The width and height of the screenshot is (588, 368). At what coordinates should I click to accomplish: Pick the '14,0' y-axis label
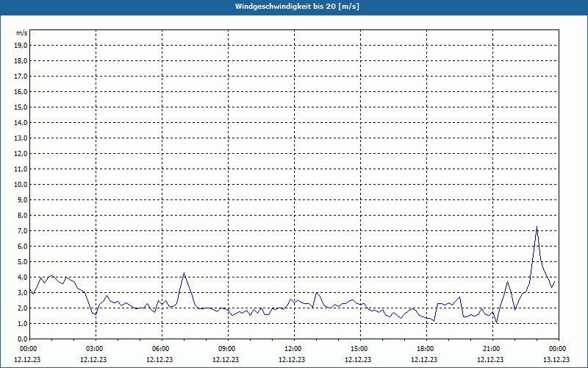coord(21,122)
